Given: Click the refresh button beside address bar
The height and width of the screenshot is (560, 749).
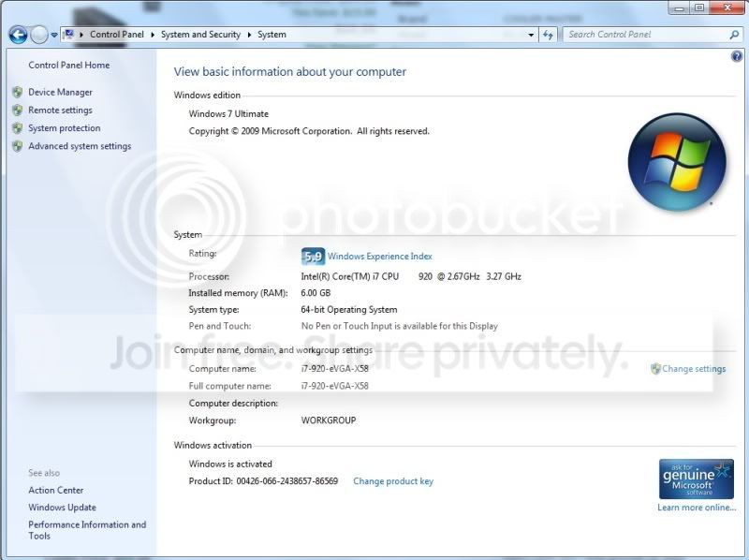Looking at the screenshot, I should coord(548,35).
